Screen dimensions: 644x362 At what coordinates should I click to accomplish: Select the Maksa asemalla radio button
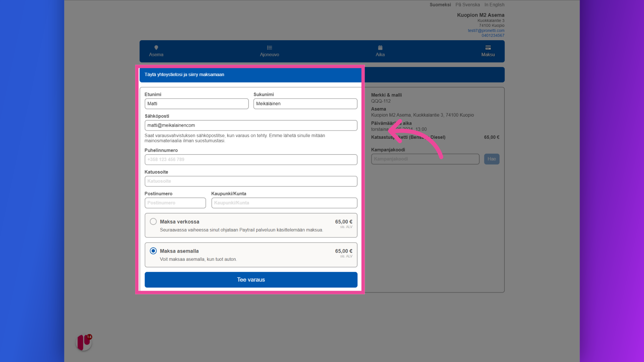click(x=153, y=251)
